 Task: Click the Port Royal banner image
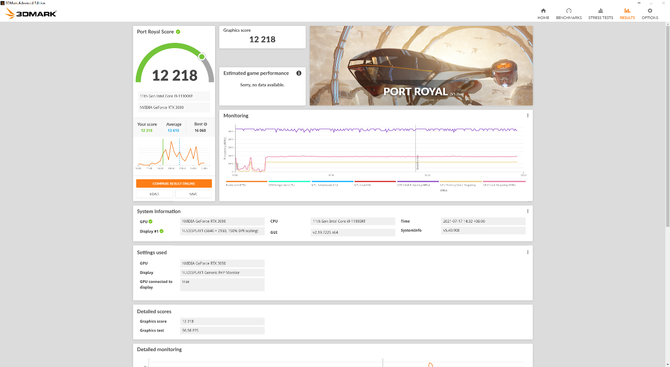(x=421, y=65)
